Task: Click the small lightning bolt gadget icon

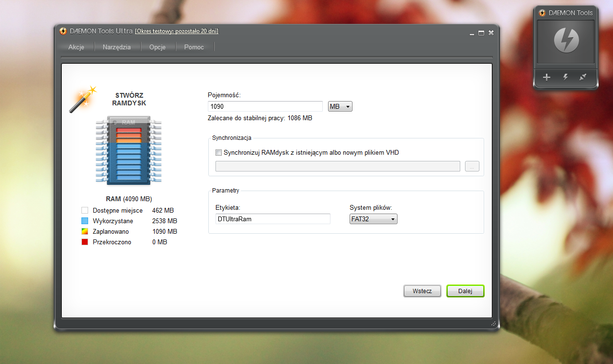Action: coord(565,77)
